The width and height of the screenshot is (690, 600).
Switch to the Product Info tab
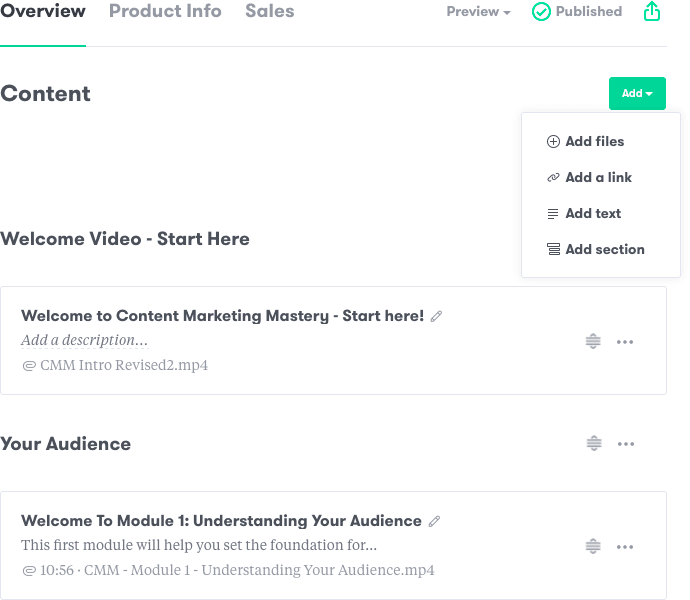coord(165,11)
